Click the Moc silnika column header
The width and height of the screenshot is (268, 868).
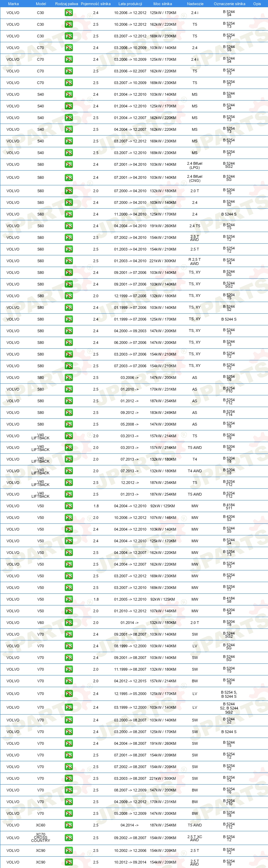tap(163, 4)
